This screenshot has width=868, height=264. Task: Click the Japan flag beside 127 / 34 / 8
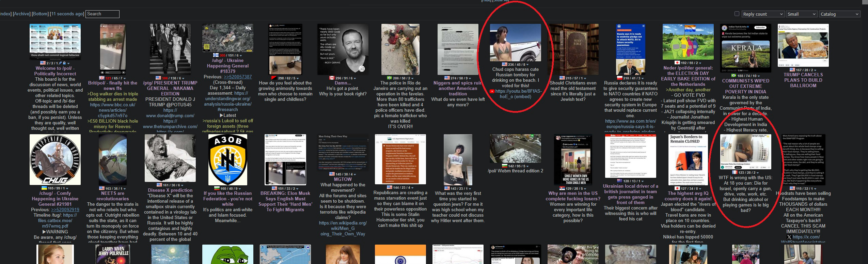[x=677, y=188]
